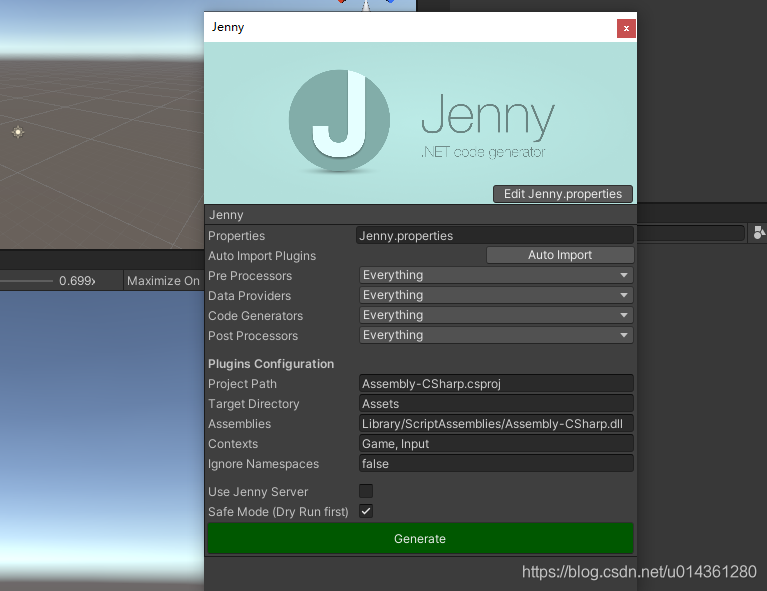This screenshot has height=591, width=767.
Task: Click the Ignore Namespaces field
Action: 496,464
